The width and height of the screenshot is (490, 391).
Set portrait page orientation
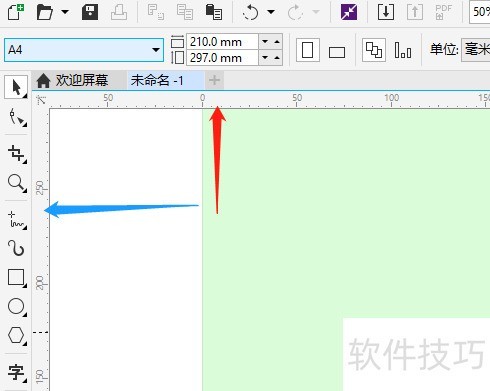307,50
